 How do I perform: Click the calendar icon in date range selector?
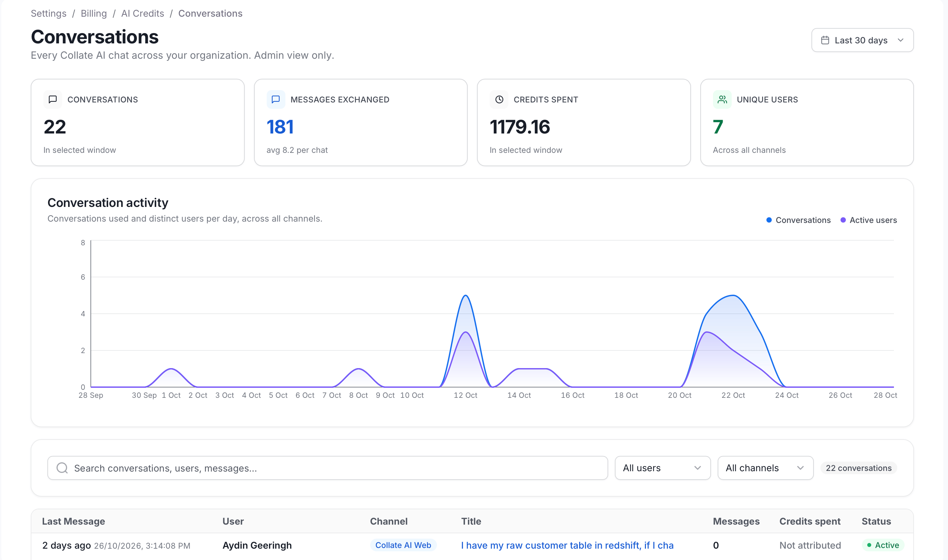[x=825, y=40]
